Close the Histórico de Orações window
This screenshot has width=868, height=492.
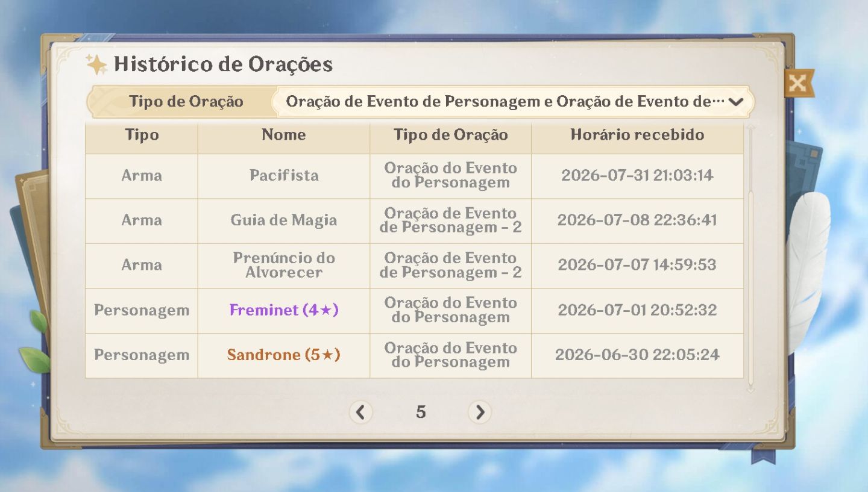tap(798, 83)
